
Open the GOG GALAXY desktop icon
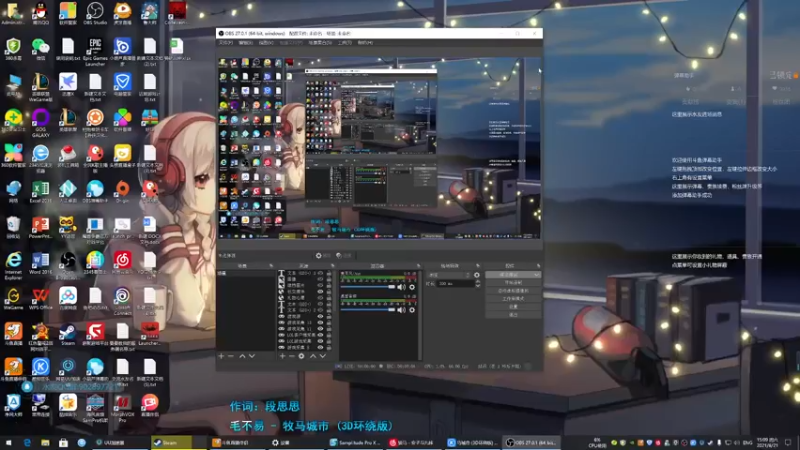point(40,123)
